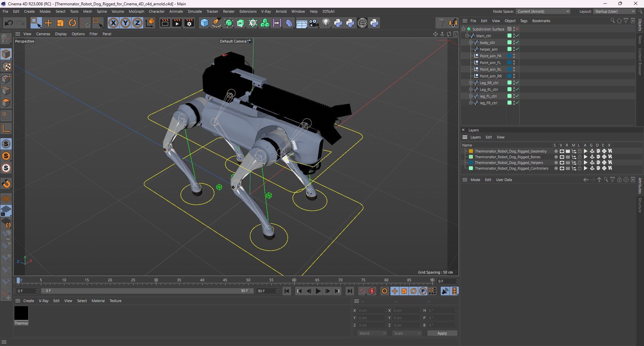Open the Layout Startup dropdown
644x346 pixels.
pos(614,11)
